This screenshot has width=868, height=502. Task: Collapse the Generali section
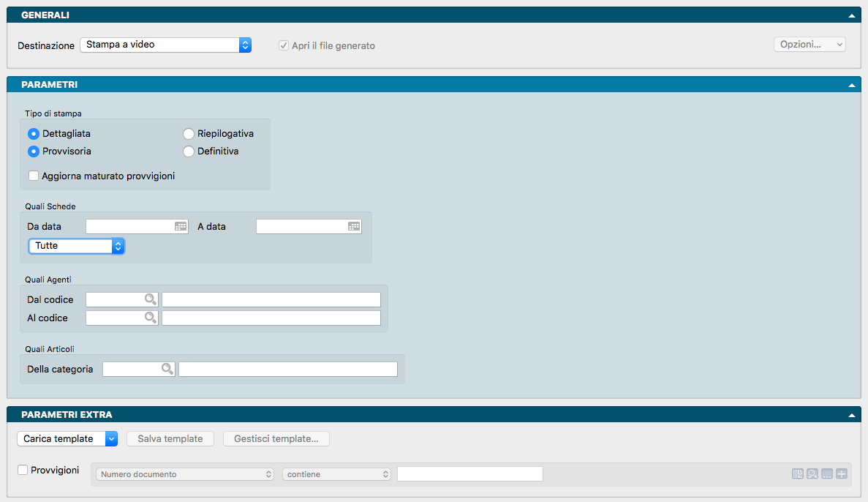(x=851, y=15)
